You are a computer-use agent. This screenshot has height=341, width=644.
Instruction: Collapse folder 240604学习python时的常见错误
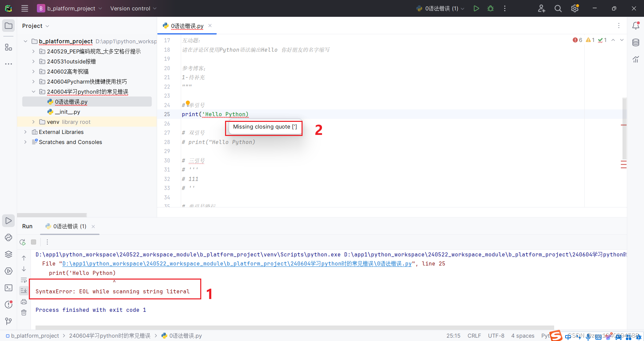coord(34,92)
